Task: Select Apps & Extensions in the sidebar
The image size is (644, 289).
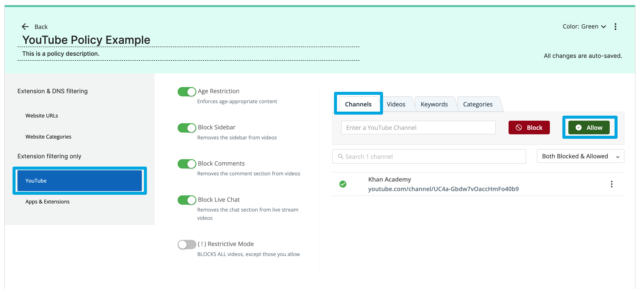Action: click(47, 202)
